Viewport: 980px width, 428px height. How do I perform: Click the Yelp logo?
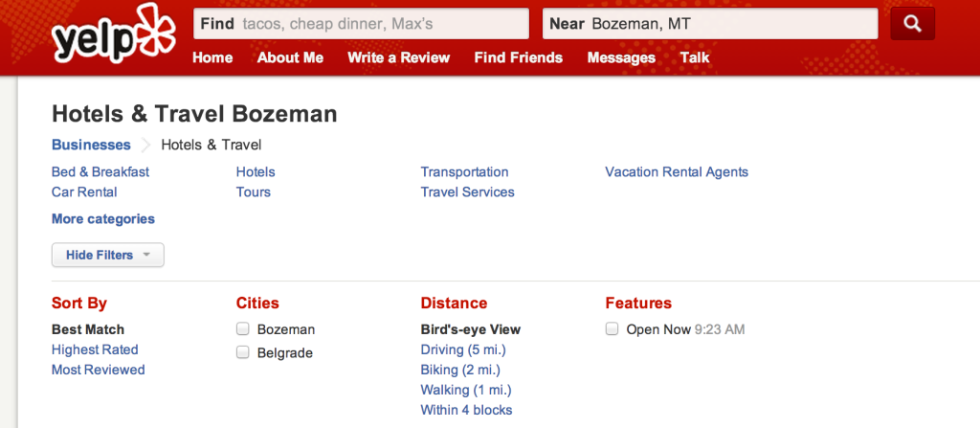click(x=114, y=34)
